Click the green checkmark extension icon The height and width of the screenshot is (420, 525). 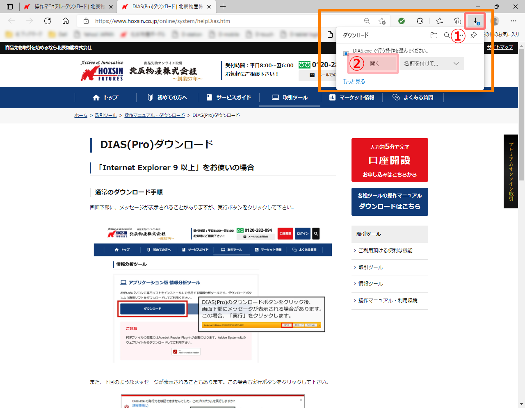coord(402,21)
